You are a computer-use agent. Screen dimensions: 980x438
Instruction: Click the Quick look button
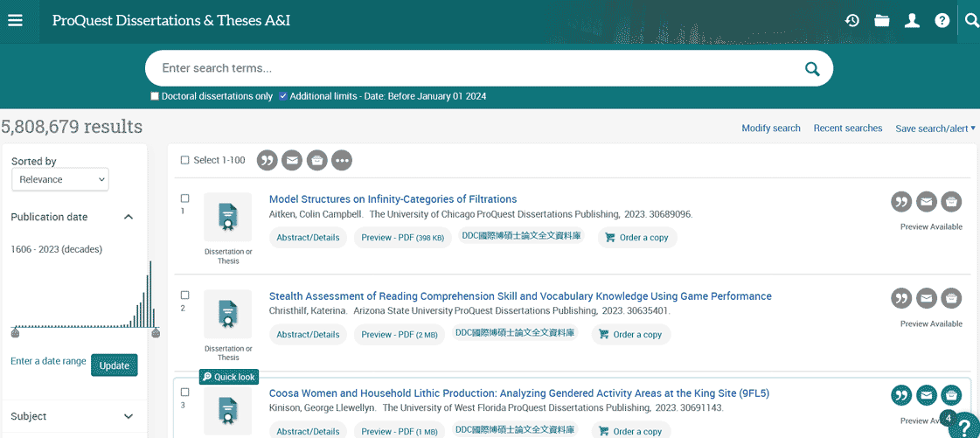click(x=229, y=377)
